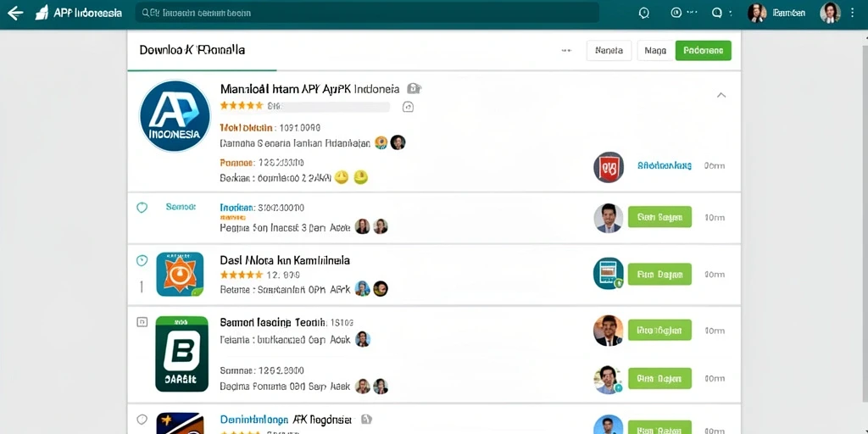The width and height of the screenshot is (868, 434).
Task: Click the green button in the Samoo row
Action: click(x=659, y=217)
